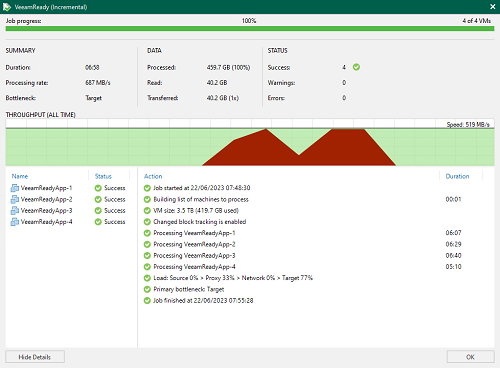
Task: Click the VM icon next to VeeamReadyApp-4
Action: 15,222
